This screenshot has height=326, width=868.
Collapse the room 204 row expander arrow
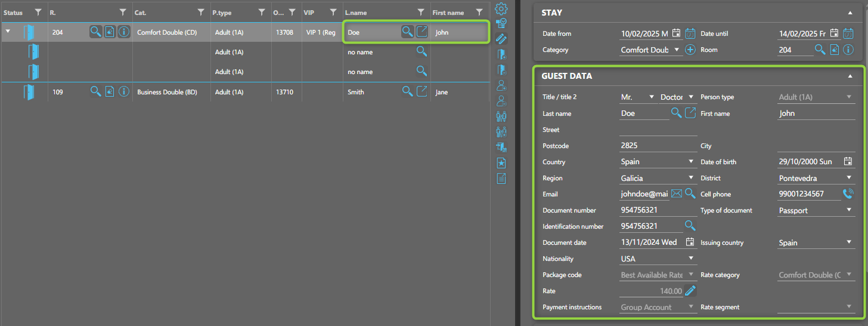coord(8,32)
